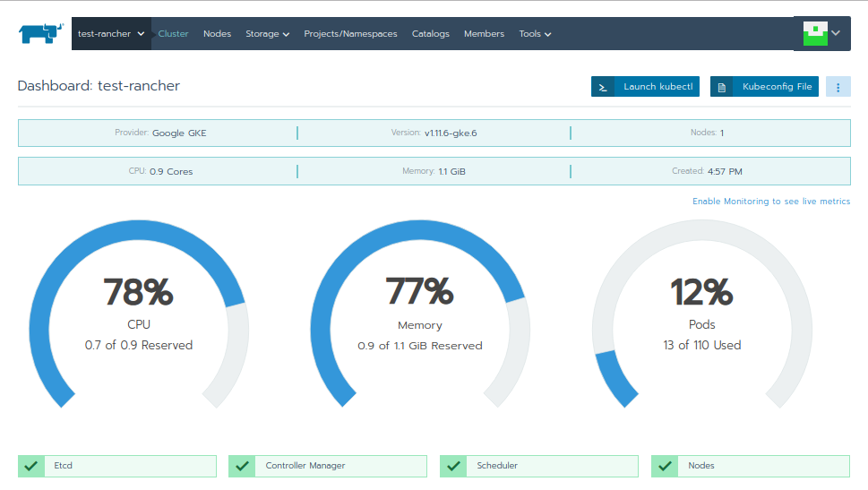Click the Version v1.11.6-gke.6 value
Image resolution: width=868 pixels, height=490 pixels.
451,133
